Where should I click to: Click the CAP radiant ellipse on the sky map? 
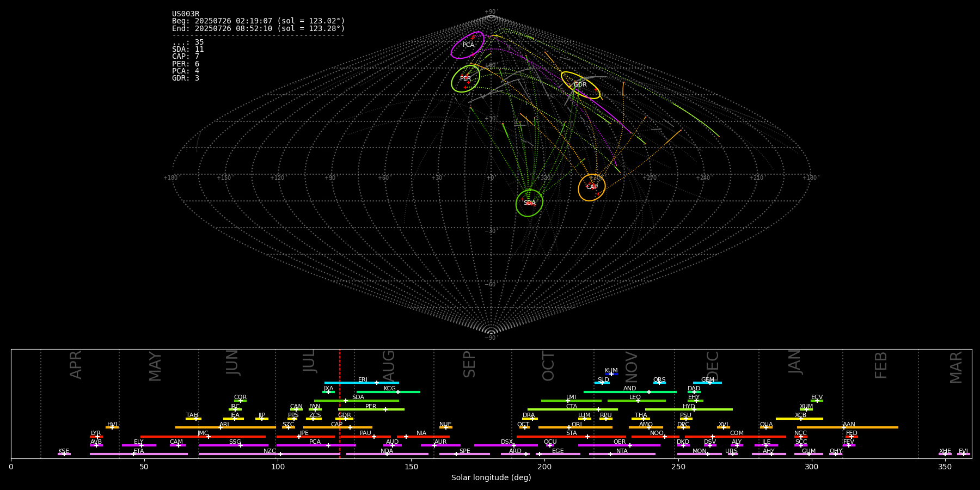[x=592, y=187]
